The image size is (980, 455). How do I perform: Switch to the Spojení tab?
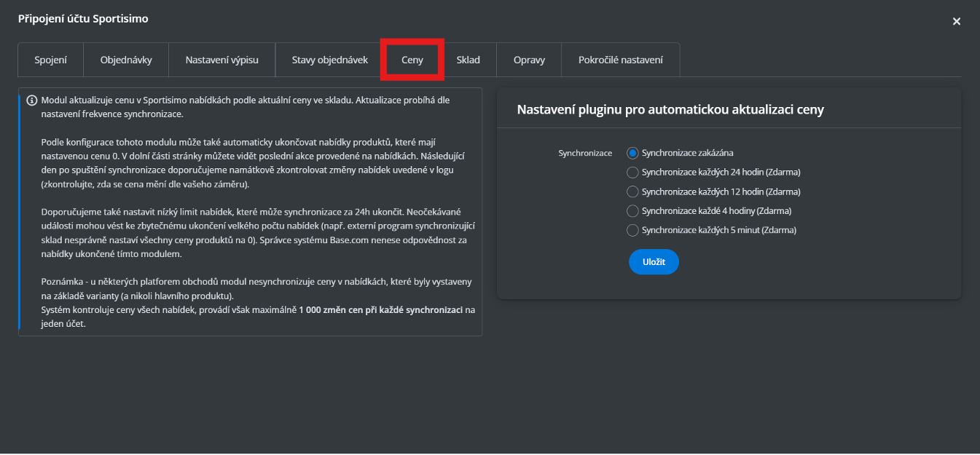click(50, 60)
